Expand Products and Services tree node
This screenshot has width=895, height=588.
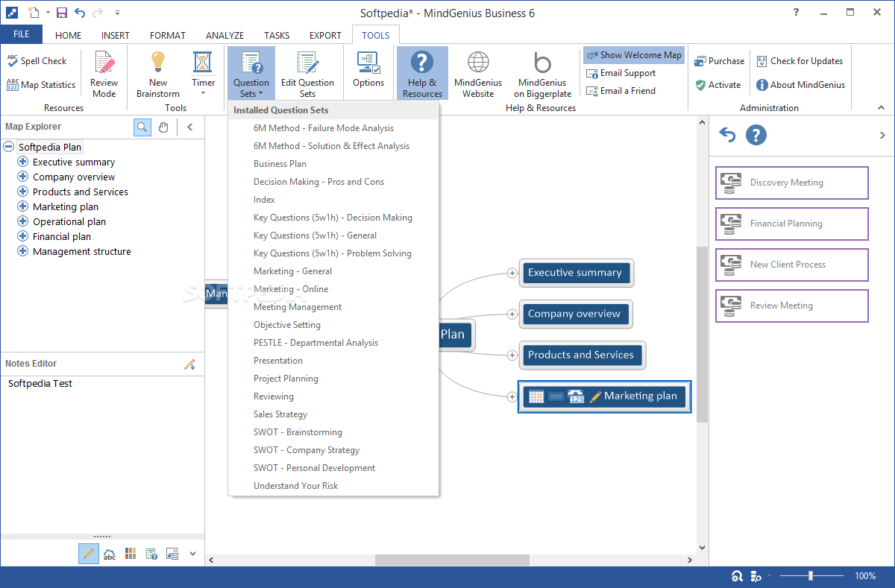click(23, 192)
